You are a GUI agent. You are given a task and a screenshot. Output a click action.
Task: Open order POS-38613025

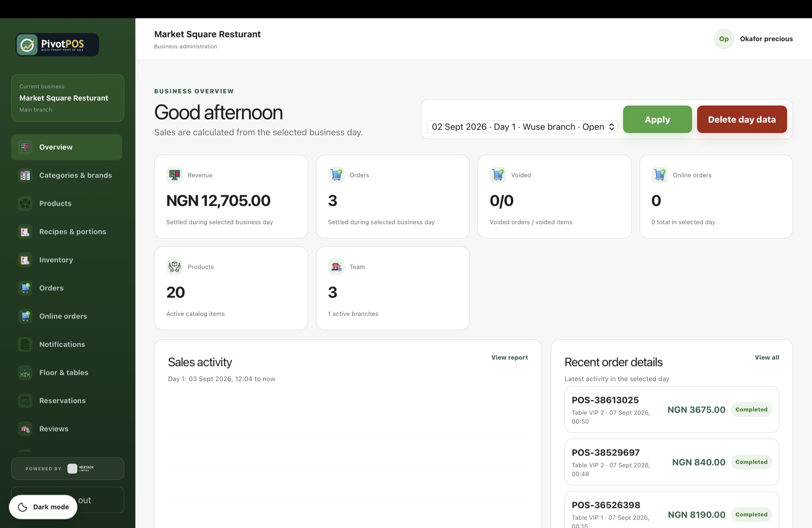click(672, 409)
